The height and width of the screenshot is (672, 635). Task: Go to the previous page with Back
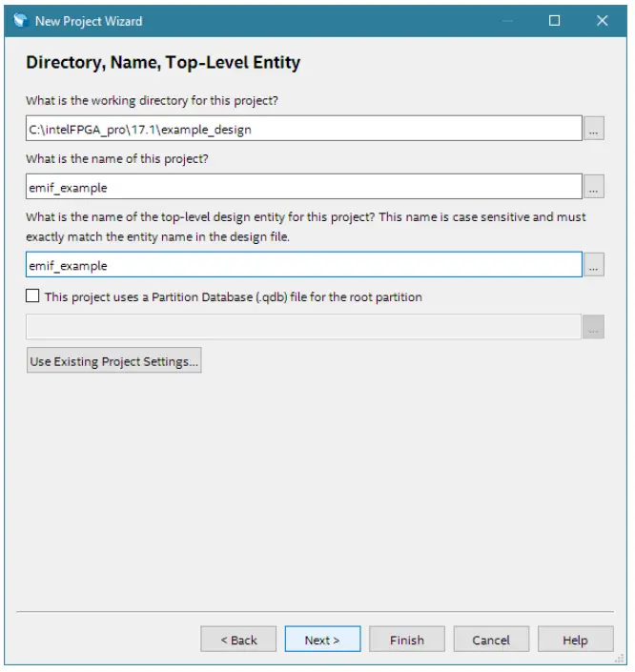[238, 640]
